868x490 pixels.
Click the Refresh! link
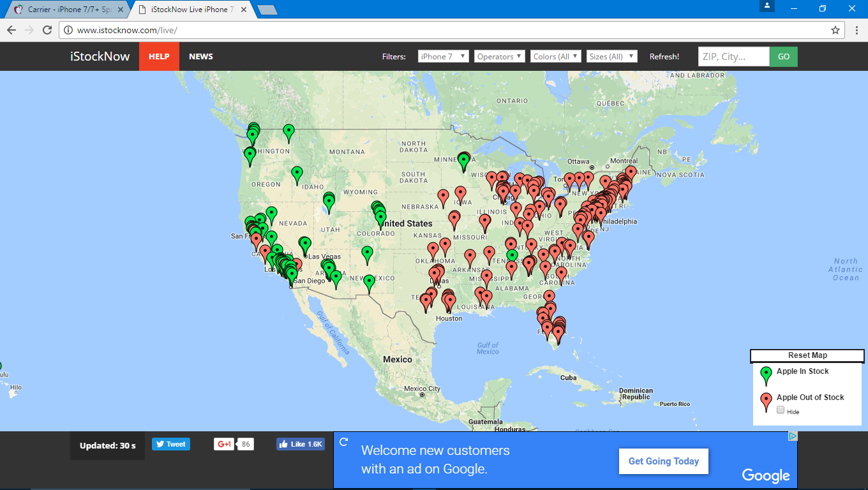coord(664,56)
